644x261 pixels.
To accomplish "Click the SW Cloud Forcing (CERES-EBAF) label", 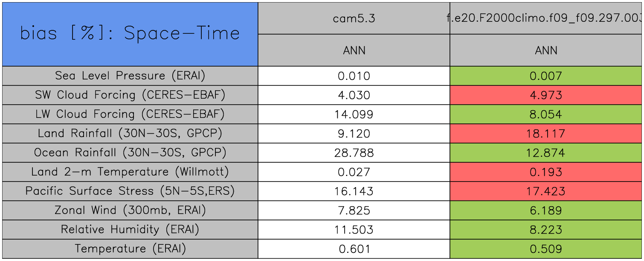I will (x=130, y=95).
